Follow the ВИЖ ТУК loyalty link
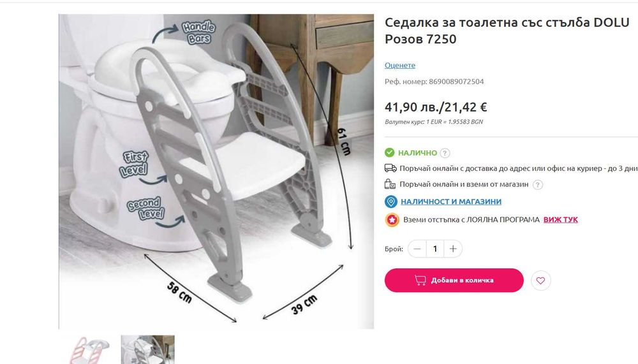 (x=560, y=220)
